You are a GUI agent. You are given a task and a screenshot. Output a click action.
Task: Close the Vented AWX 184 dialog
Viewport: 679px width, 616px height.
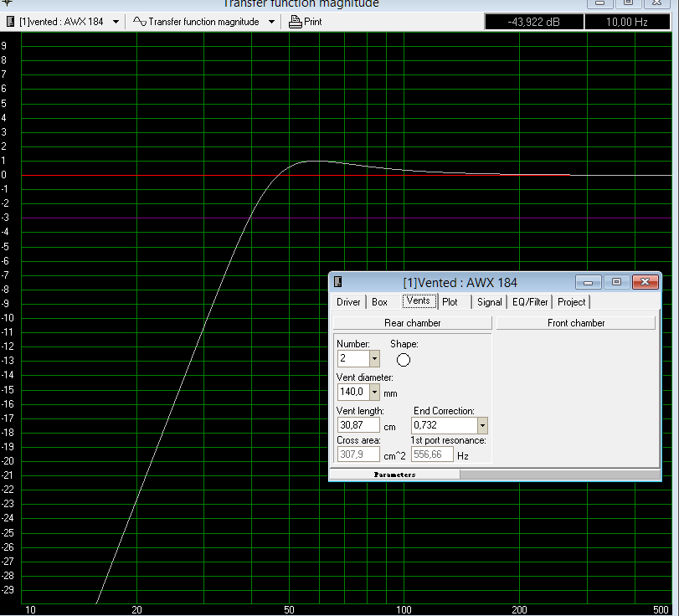645,282
